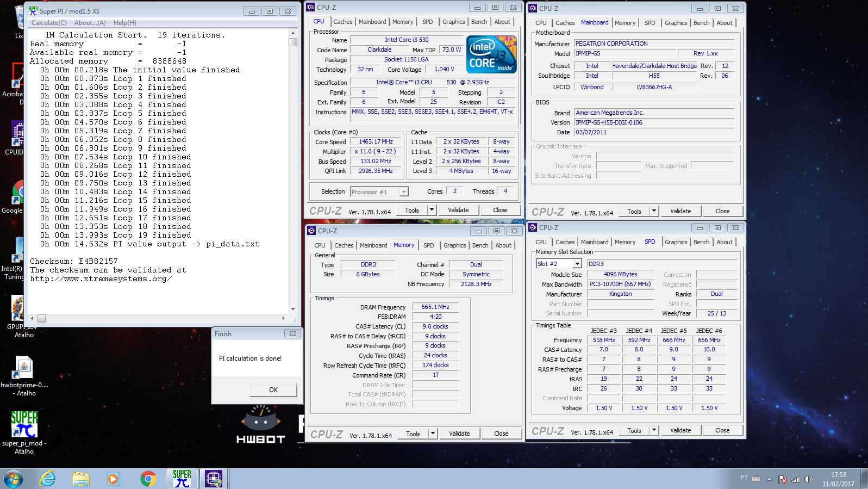Viewport: 868px width, 489px height.
Task: Click CPU-Z title icon of Mainboard window
Action: pyautogui.click(x=533, y=8)
